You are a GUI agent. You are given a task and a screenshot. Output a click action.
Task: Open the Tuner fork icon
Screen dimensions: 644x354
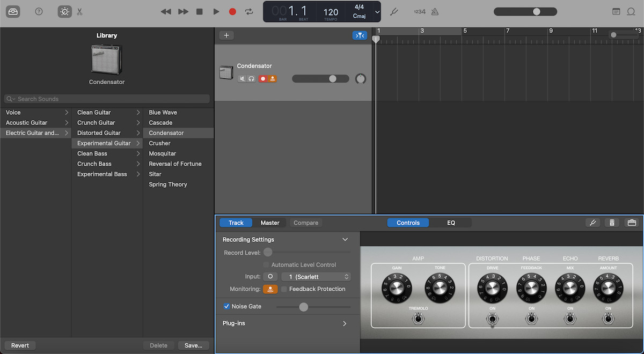click(x=393, y=11)
